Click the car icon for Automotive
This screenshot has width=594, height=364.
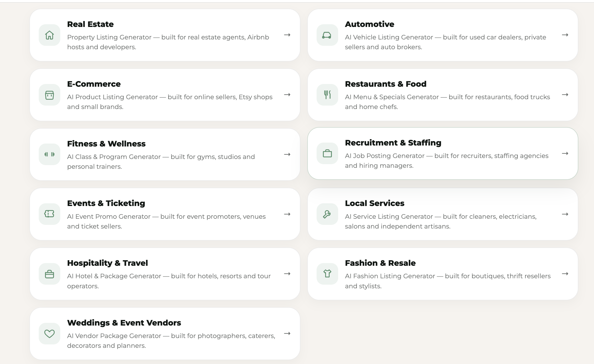(327, 35)
